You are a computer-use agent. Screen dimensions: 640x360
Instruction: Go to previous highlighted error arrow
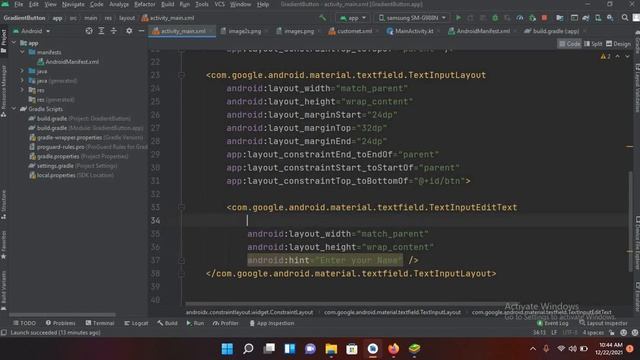618,56
